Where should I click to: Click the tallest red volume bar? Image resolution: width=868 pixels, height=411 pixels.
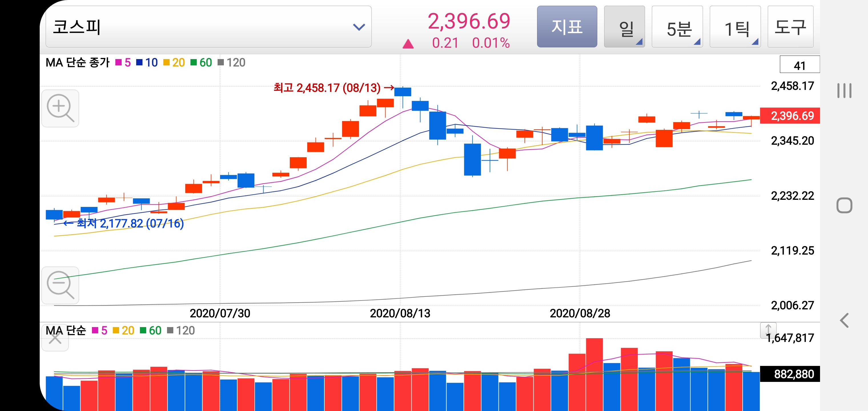pyautogui.click(x=594, y=374)
